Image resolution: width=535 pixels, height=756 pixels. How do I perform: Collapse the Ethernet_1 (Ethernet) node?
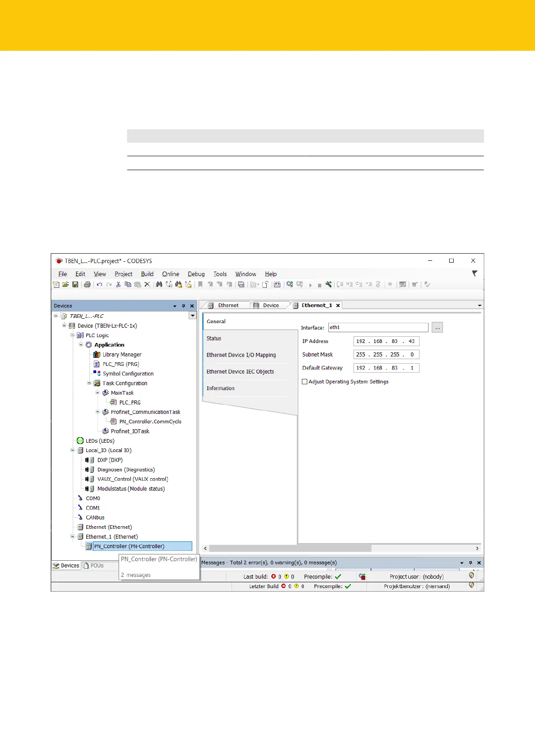click(x=72, y=536)
